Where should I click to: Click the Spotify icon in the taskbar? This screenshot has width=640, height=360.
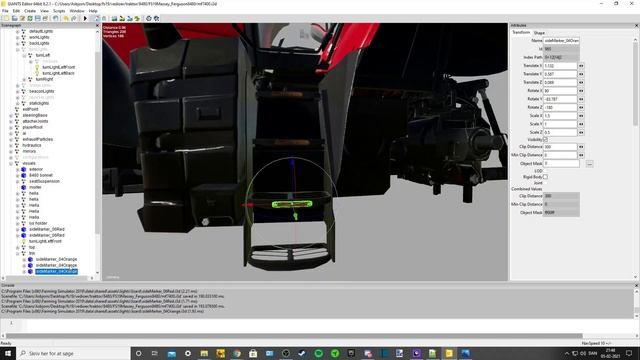click(318, 353)
